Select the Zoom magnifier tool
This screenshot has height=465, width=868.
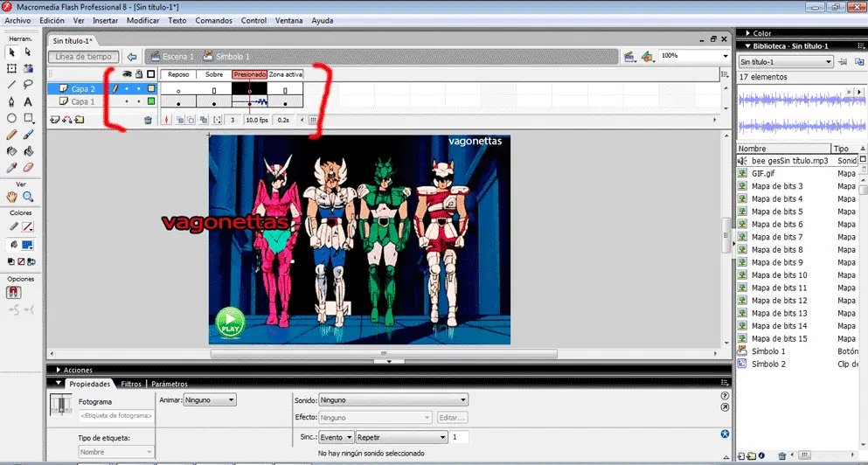(x=28, y=197)
